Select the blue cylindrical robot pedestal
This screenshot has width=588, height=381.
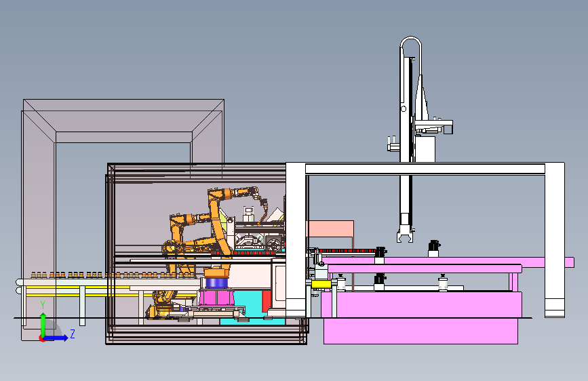pyautogui.click(x=216, y=283)
